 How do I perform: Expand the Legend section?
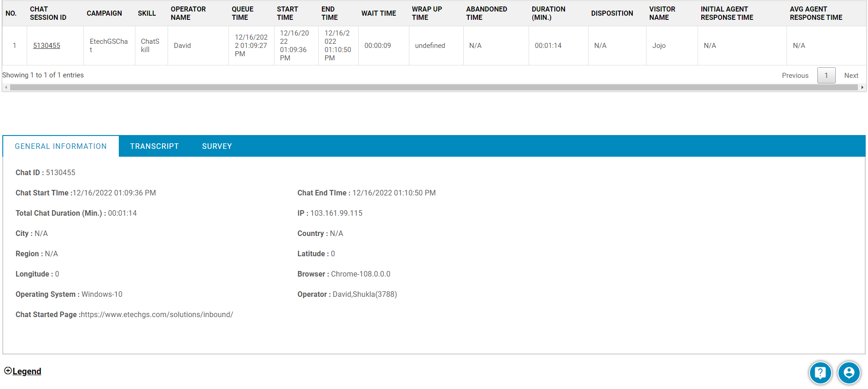[x=27, y=371]
